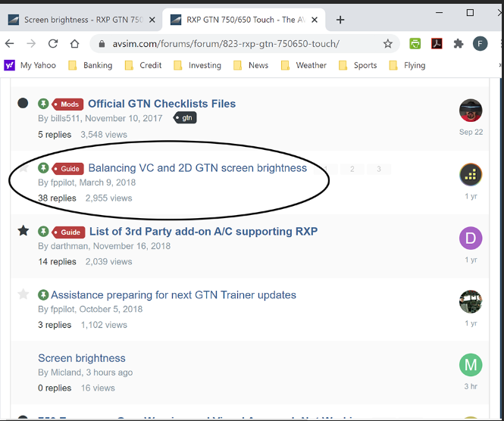Minimize the browser window
The width and height of the screenshot is (504, 421).
(439, 13)
